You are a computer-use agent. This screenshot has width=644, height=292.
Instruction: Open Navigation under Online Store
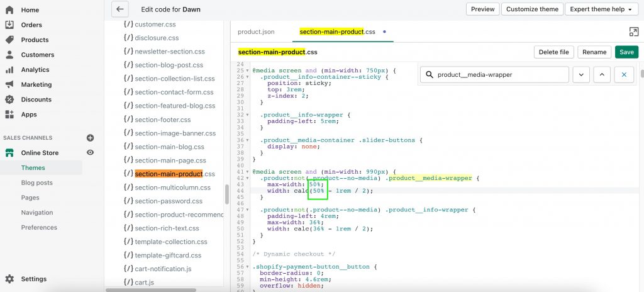click(x=37, y=213)
